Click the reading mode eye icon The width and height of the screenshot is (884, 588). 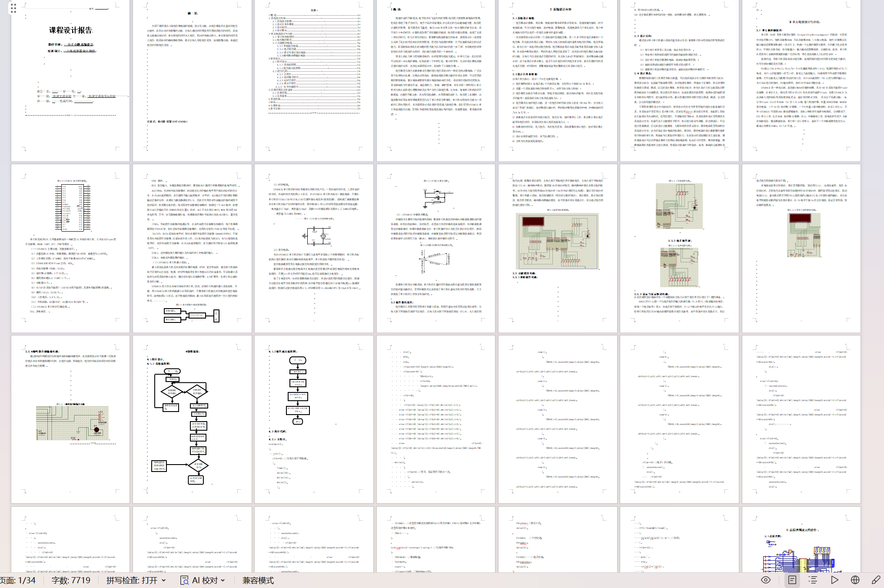tap(766, 580)
